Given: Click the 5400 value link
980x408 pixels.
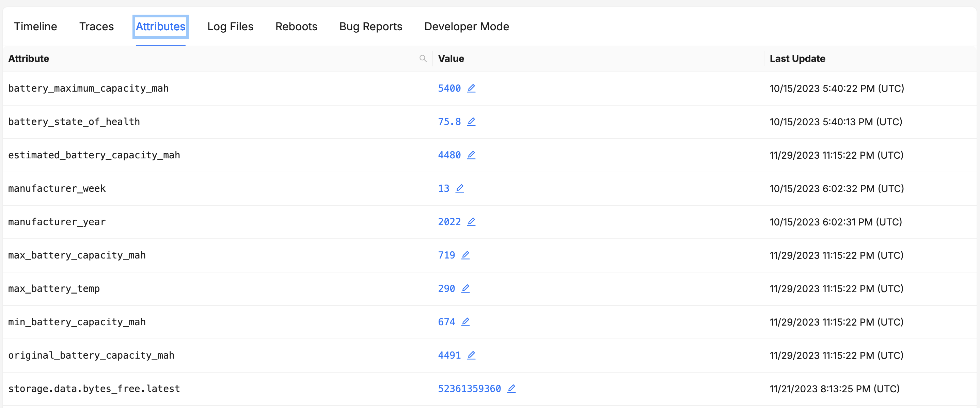Looking at the screenshot, I should pyautogui.click(x=449, y=88).
